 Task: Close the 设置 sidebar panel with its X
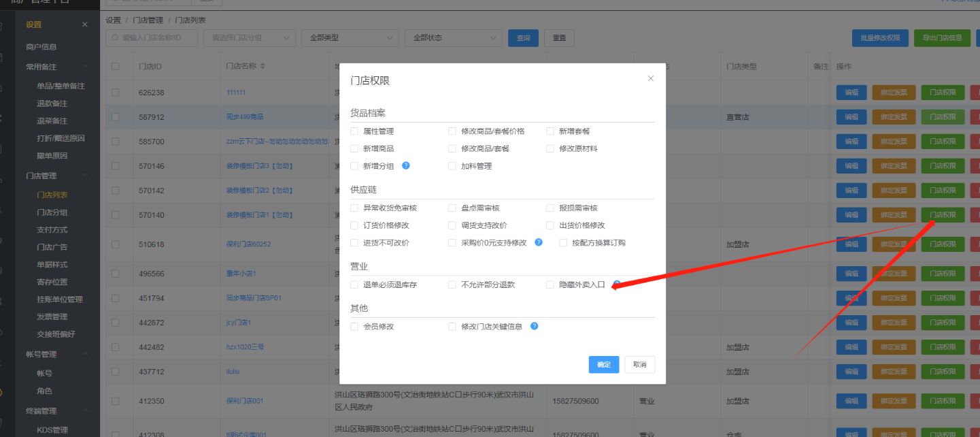coord(84,25)
